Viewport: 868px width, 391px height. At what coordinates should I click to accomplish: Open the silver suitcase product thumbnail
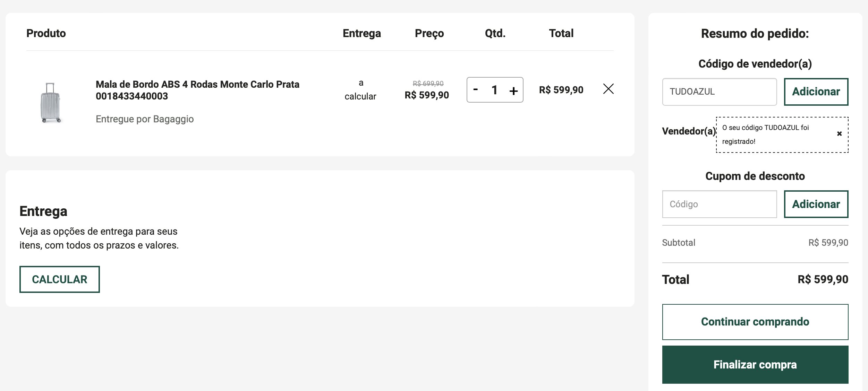(x=51, y=103)
